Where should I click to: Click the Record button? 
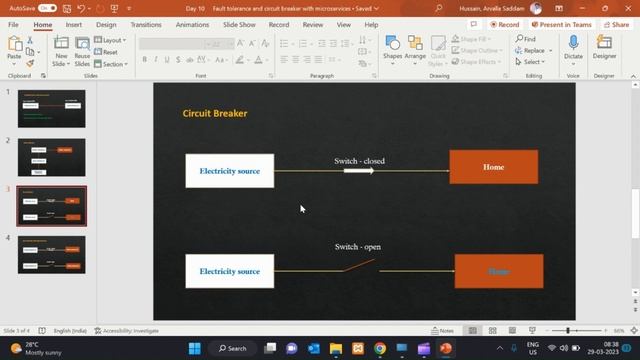tap(504, 25)
